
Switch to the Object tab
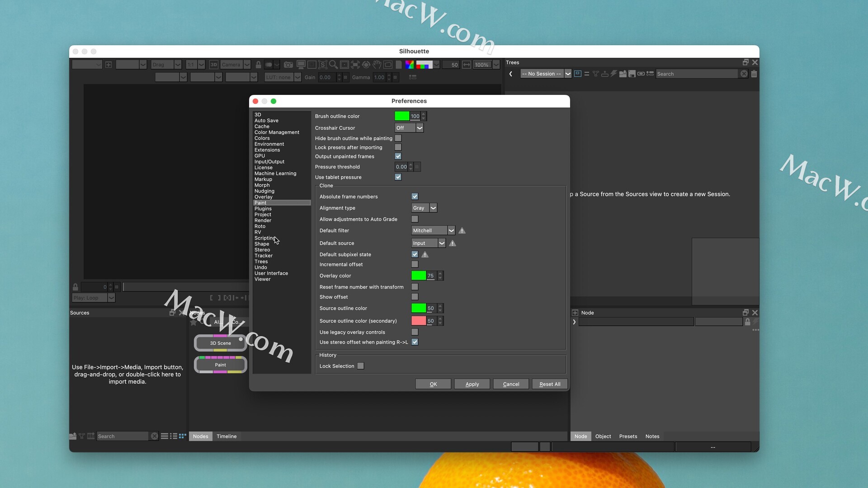pyautogui.click(x=603, y=436)
